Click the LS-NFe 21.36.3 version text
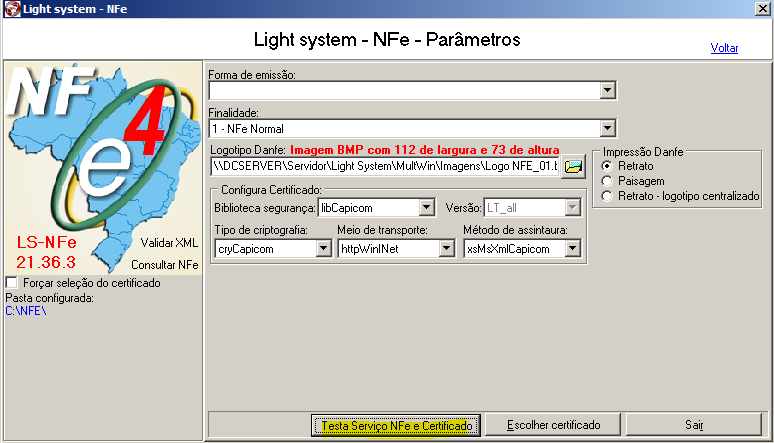Viewport: 774px width, 443px height. (x=46, y=252)
